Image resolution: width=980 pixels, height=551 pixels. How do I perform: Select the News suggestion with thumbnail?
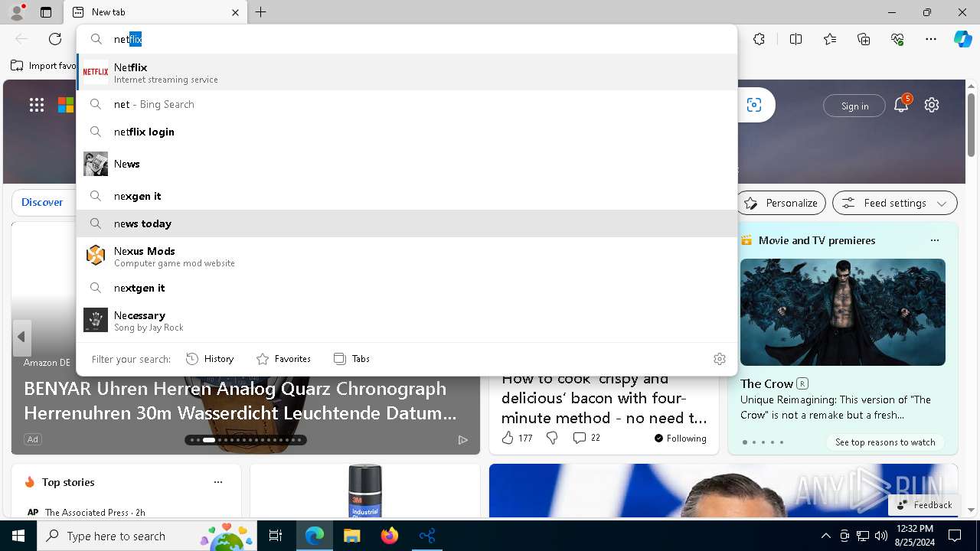[407, 164]
